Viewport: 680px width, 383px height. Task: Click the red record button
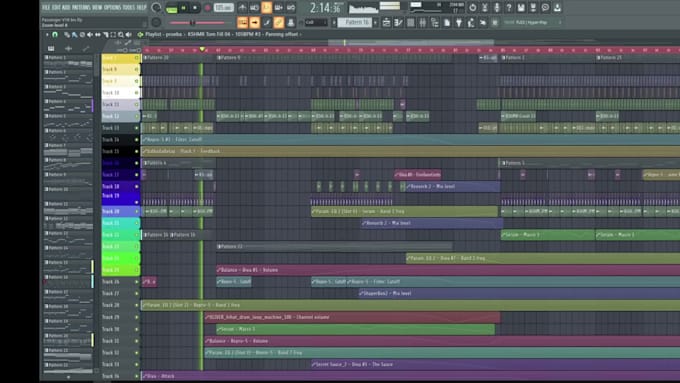[x=207, y=8]
